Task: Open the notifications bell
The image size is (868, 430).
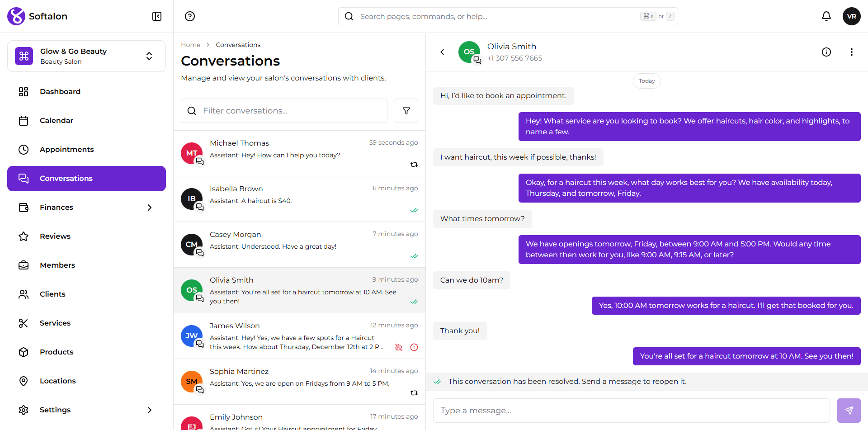Action: [826, 16]
